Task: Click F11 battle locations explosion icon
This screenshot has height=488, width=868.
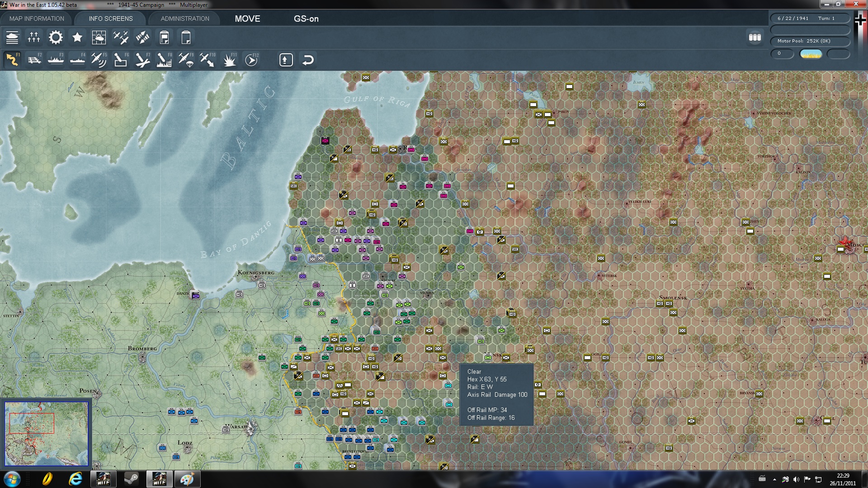Action: pos(229,60)
